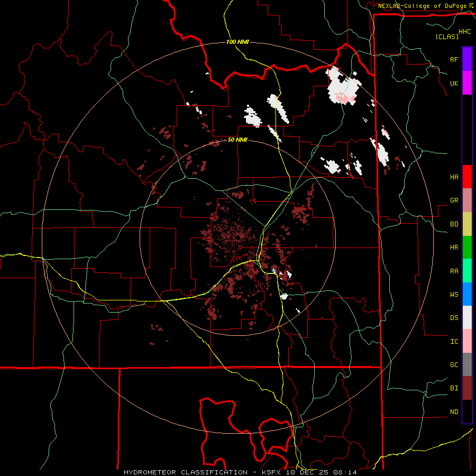
Task: Click the 'WS' legend label
Action: point(454,294)
